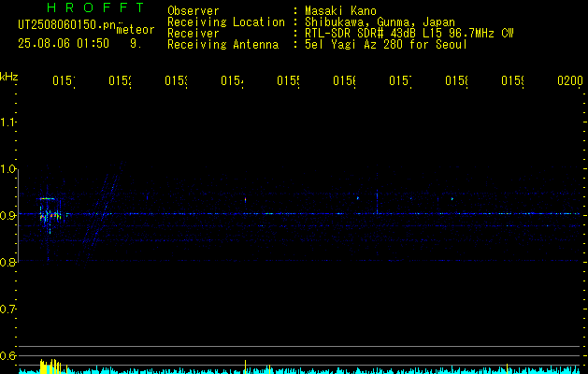Click the yellow signal level bars at bottom left
The image size is (588, 374).
click(50, 367)
